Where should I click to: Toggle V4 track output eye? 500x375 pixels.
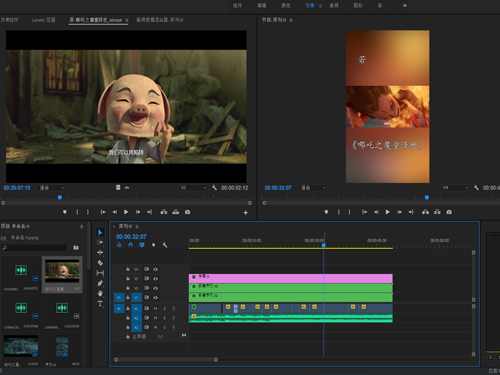coord(155,269)
